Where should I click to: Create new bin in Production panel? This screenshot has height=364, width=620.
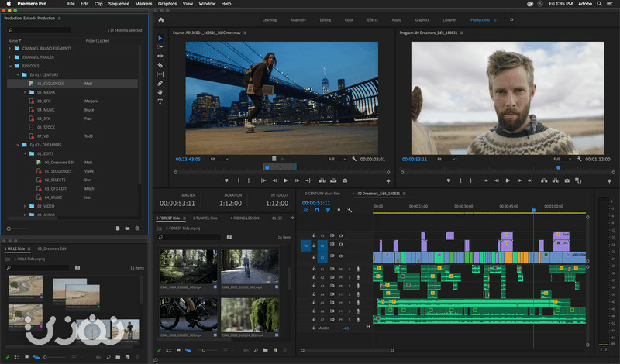(127, 228)
